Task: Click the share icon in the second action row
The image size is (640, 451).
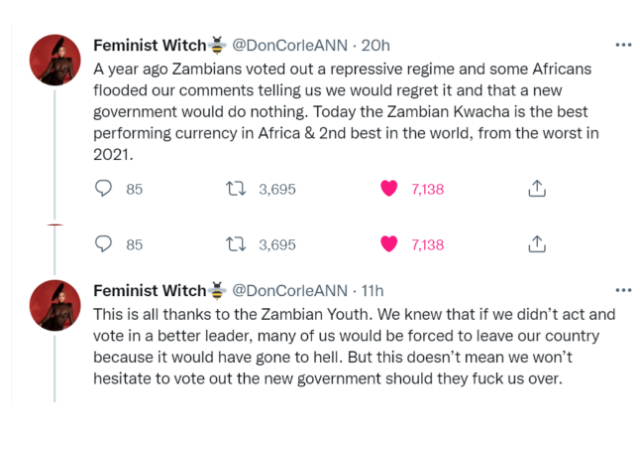Action: (536, 244)
